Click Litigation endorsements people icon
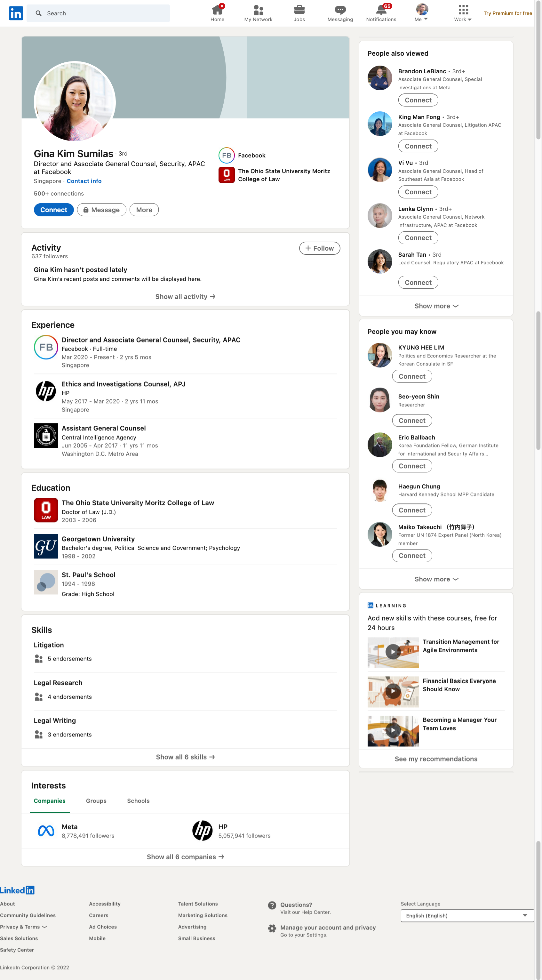The width and height of the screenshot is (542, 980). click(38, 659)
